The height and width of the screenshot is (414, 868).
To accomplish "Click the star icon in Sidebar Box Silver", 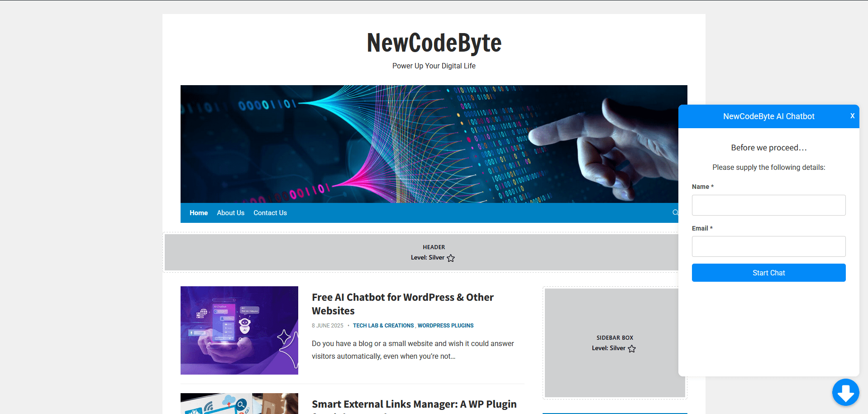I will 632,348.
